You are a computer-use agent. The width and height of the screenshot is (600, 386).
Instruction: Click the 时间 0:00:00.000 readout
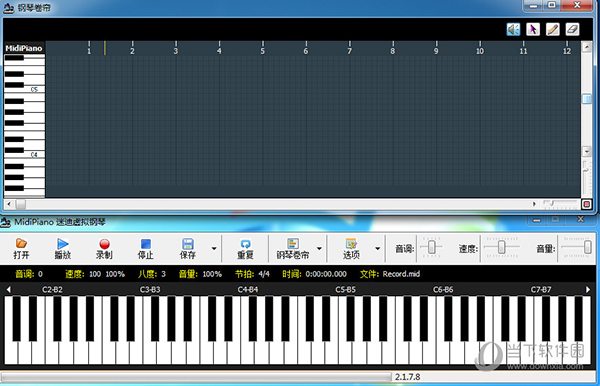coord(314,274)
